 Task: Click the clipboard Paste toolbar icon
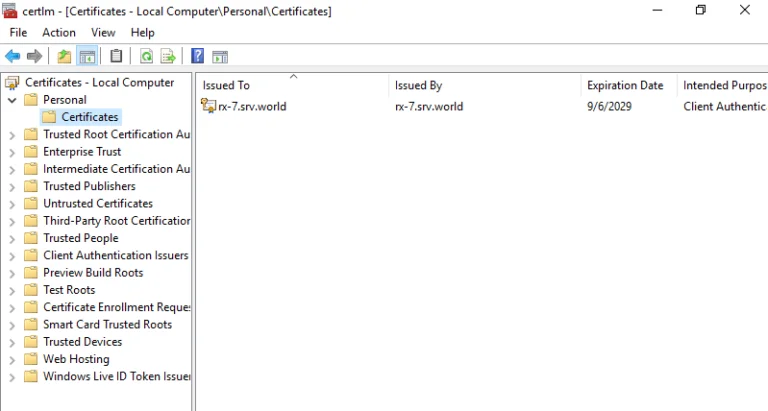(116, 56)
